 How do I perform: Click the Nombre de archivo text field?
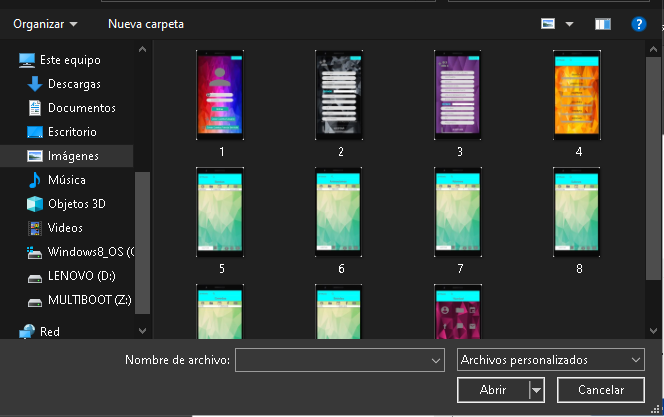[332, 360]
